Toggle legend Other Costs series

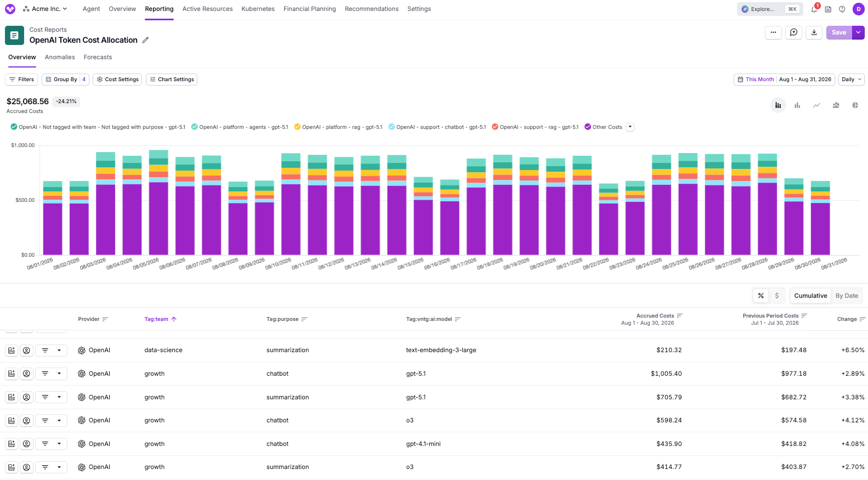click(603, 127)
